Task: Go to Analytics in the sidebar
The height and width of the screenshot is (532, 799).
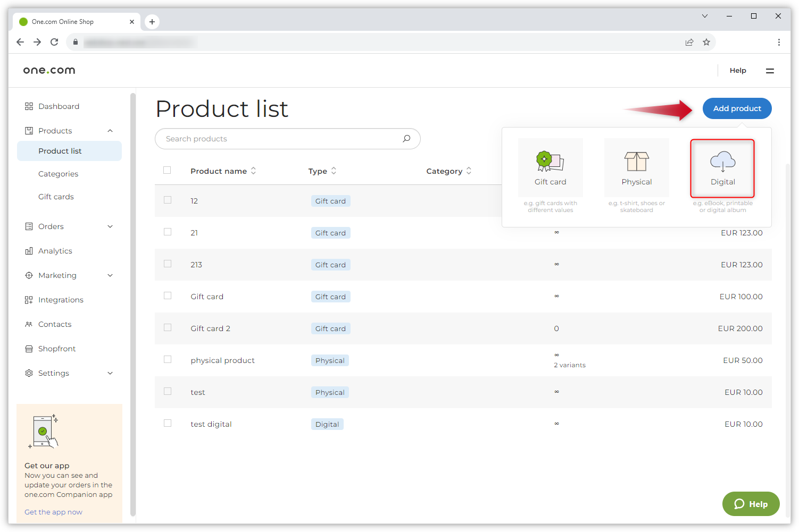Action: 55,251
